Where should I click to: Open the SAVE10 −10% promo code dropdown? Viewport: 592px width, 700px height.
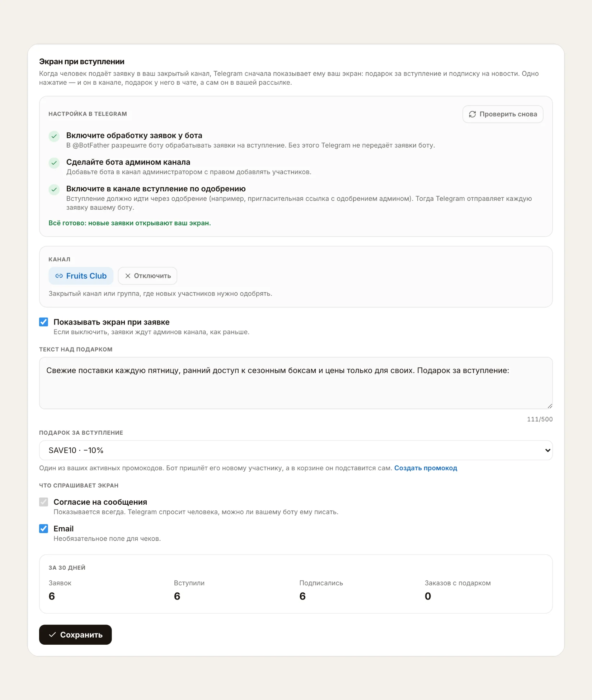click(x=296, y=450)
